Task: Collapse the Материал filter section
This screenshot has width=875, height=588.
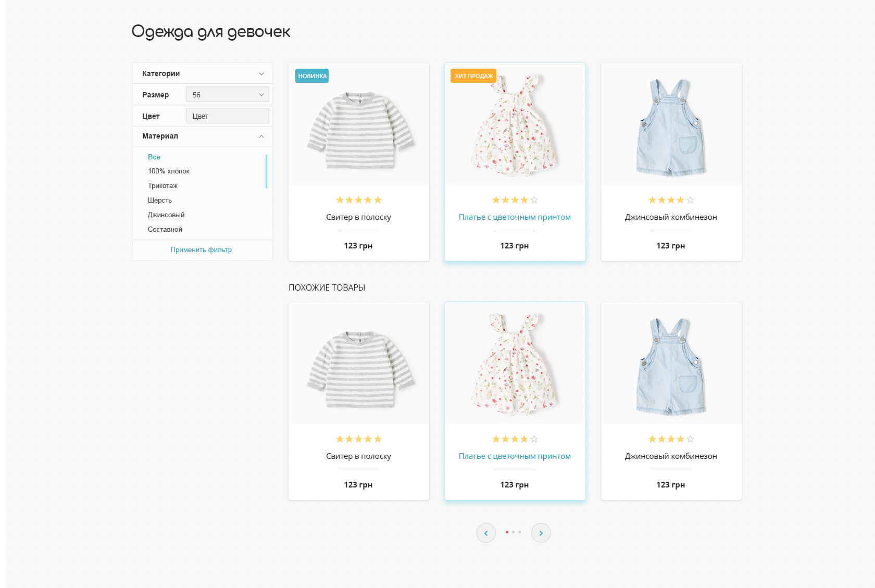Action: pyautogui.click(x=203, y=136)
